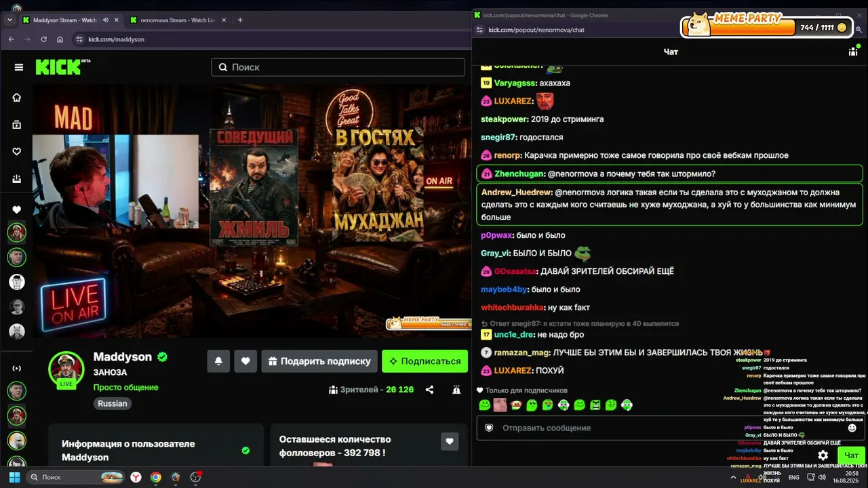Insert the pink face emote
Screen dimensions: 868x488
click(x=500, y=405)
